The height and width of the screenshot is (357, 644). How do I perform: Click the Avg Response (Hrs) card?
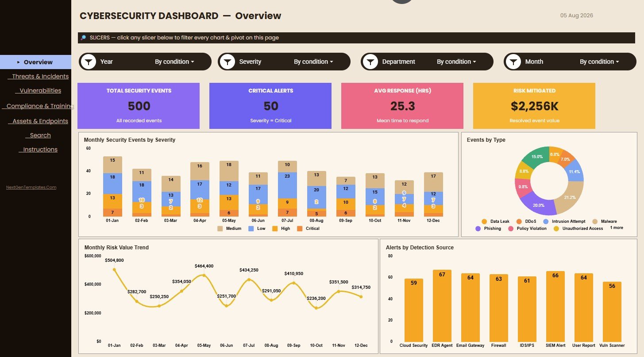[x=402, y=106]
